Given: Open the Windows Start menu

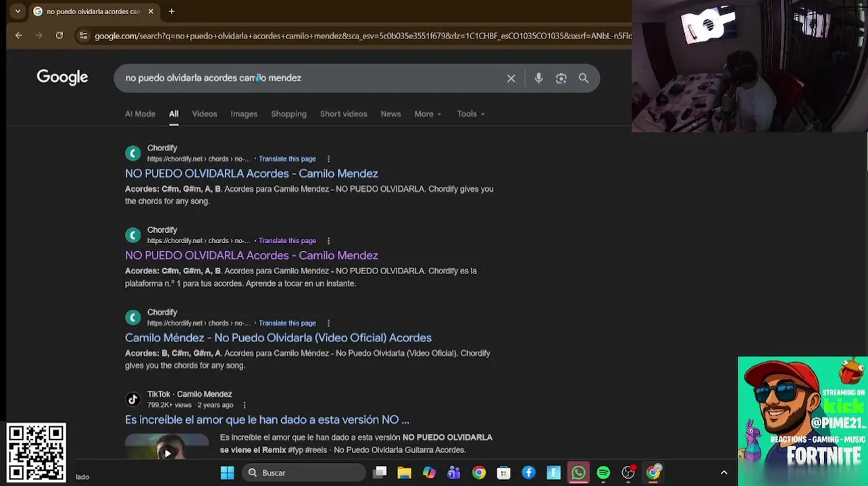Looking at the screenshot, I should (227, 473).
